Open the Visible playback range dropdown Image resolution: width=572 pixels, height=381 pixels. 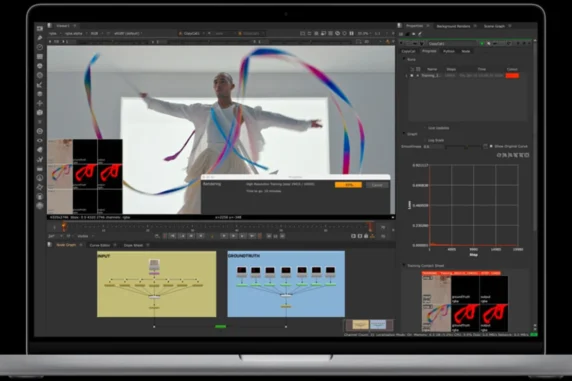click(85, 236)
